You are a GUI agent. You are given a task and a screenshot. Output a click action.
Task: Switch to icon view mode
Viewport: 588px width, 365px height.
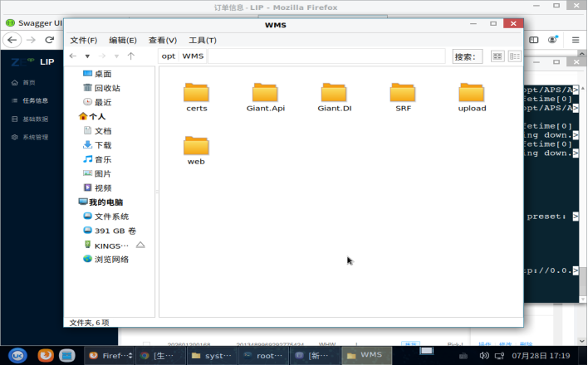click(x=497, y=56)
